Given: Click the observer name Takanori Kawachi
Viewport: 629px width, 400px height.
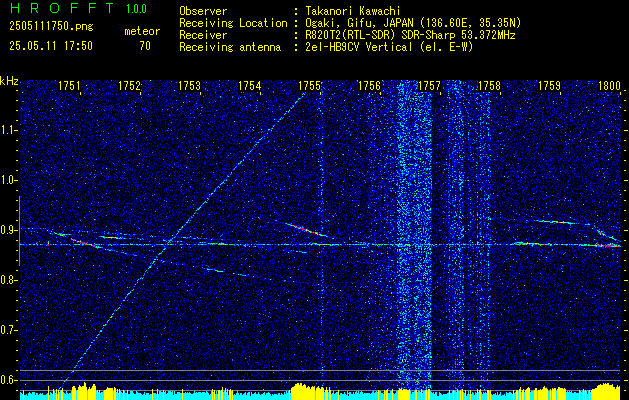Looking at the screenshot, I should (x=353, y=11).
